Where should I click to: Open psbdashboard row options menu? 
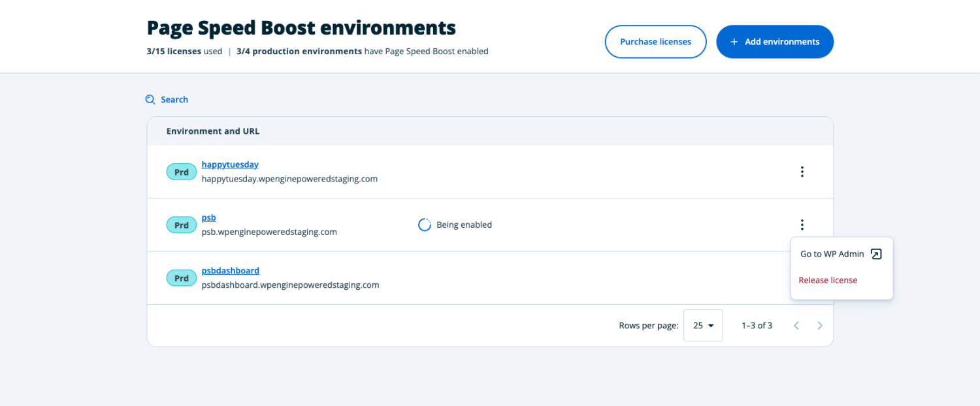pyautogui.click(x=802, y=277)
